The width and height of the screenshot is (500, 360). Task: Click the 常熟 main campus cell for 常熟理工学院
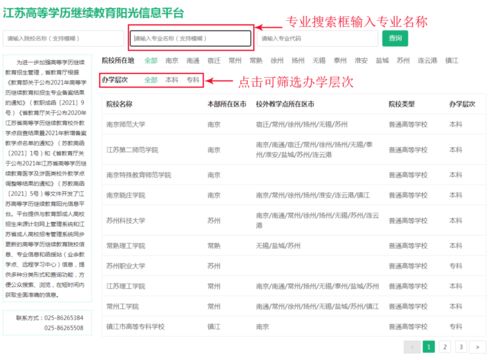214,246
